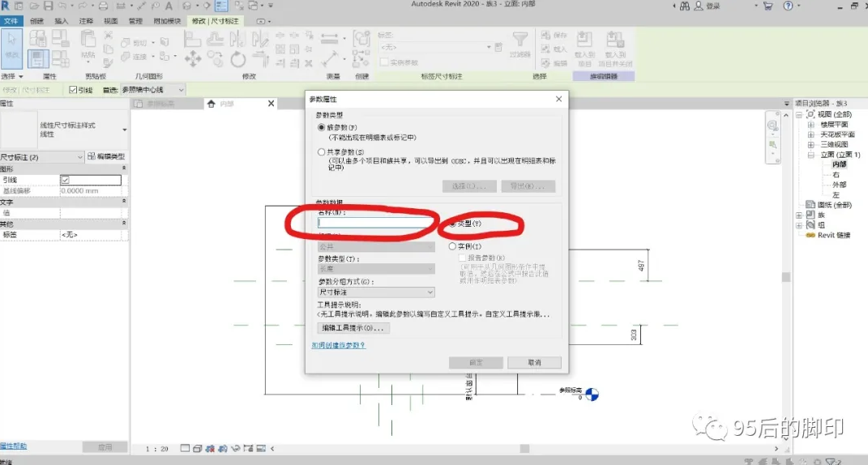Viewport: 868px width, 465px height.
Task: Open 尺寸标注 (2) selector dropdown in Properties
Action: 42,157
